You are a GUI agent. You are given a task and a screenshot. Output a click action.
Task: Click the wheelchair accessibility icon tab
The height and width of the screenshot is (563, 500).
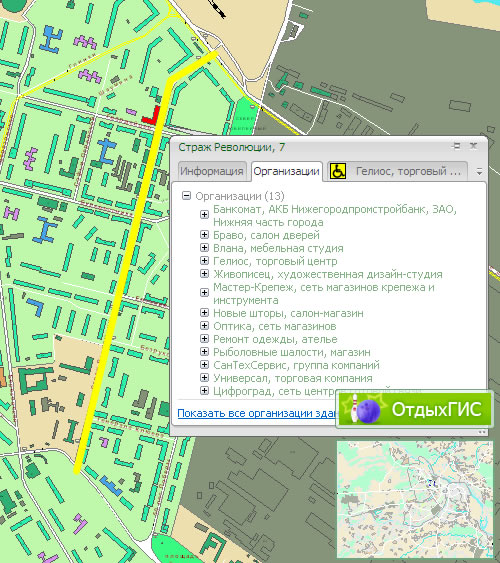(337, 171)
